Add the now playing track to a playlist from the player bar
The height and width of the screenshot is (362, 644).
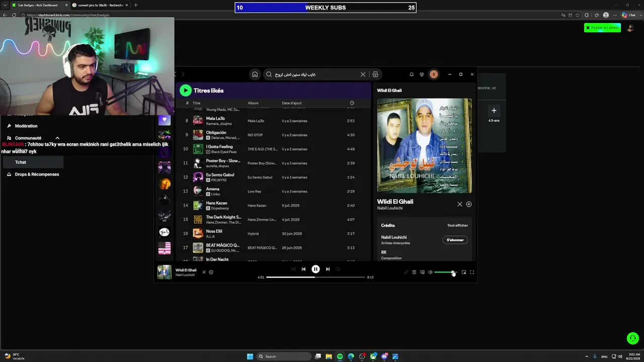coord(211,272)
